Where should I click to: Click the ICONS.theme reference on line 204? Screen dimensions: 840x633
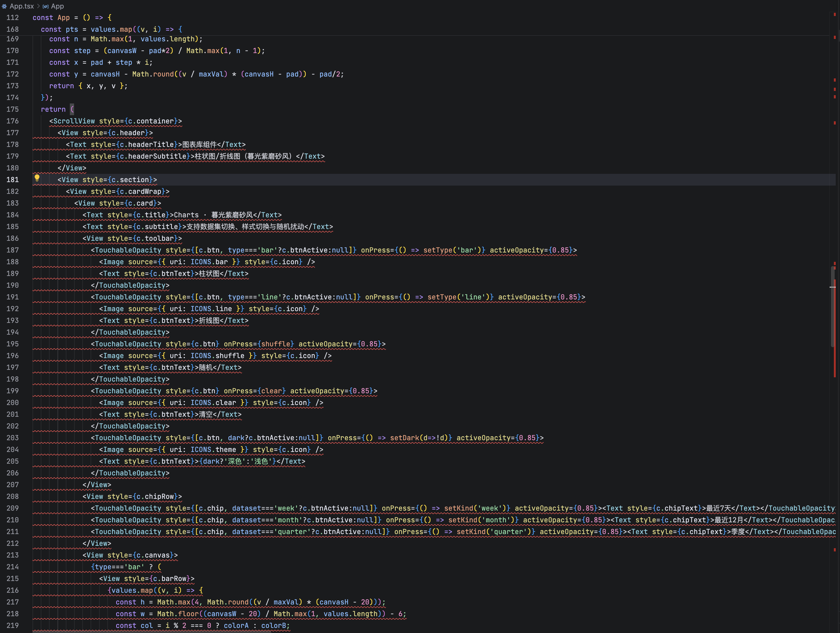click(213, 450)
